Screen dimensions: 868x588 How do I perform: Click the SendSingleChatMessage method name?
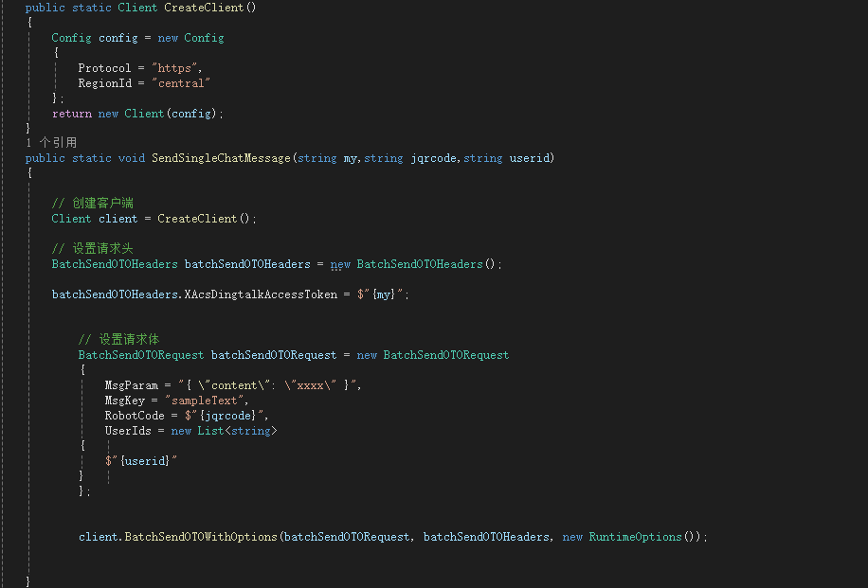coord(221,158)
